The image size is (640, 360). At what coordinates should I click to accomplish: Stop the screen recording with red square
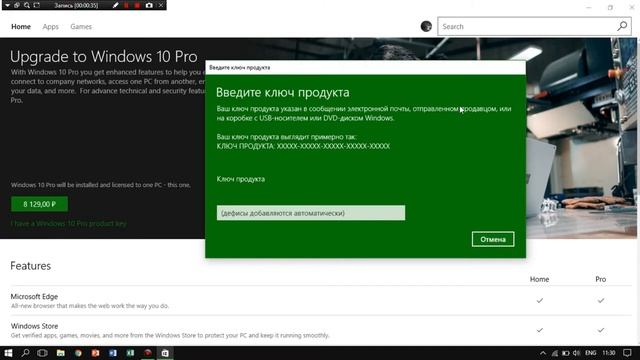tap(137, 5)
